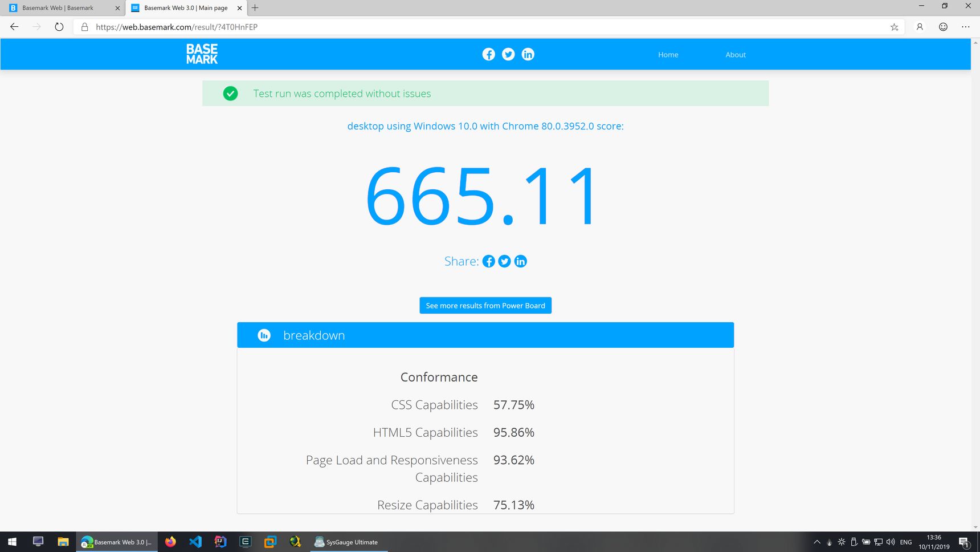Click the breakdown chart icon
The height and width of the screenshot is (552, 980).
(x=264, y=335)
